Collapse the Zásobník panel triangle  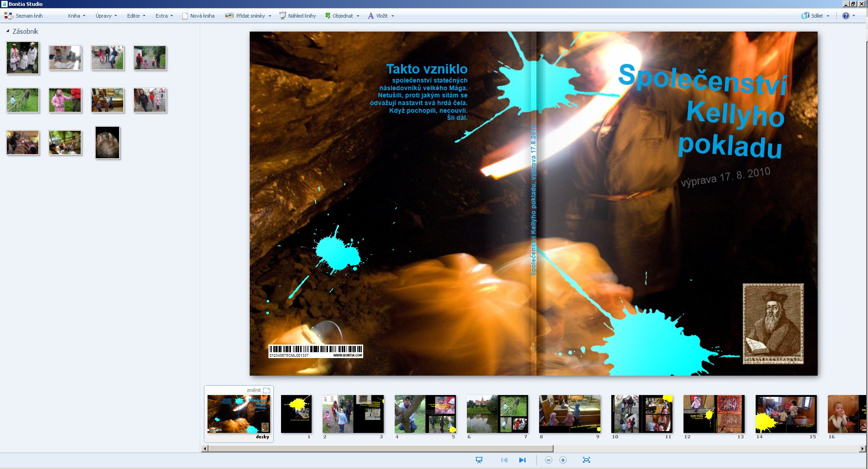tap(8, 31)
